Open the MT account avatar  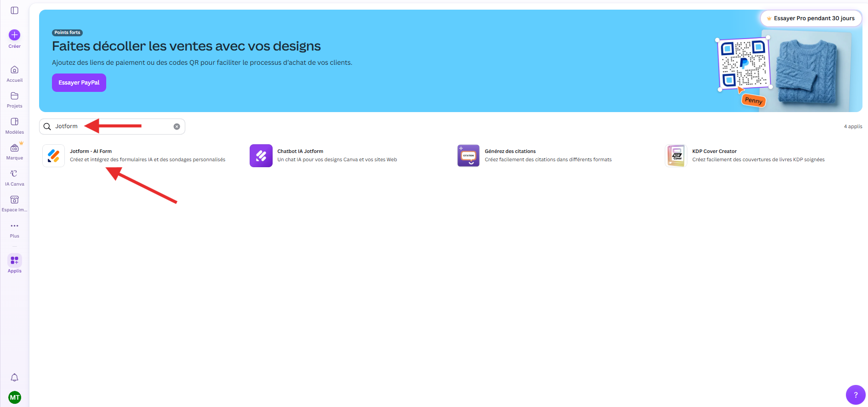coord(15,397)
